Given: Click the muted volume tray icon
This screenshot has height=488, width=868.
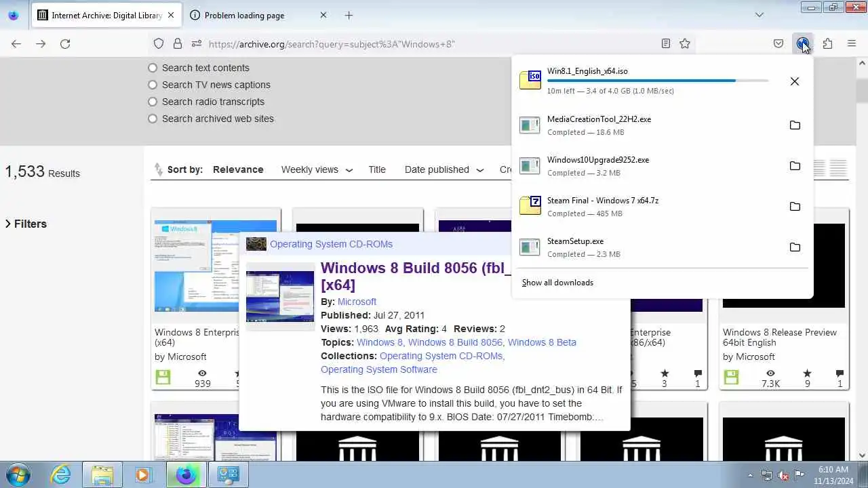Looking at the screenshot, I should (783, 475).
